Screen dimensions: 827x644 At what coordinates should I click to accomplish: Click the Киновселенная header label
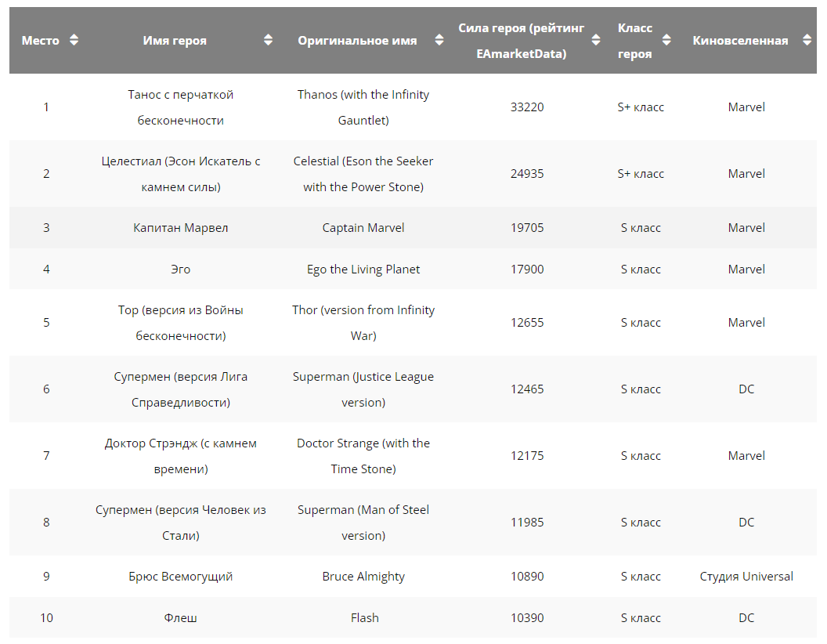coord(741,41)
